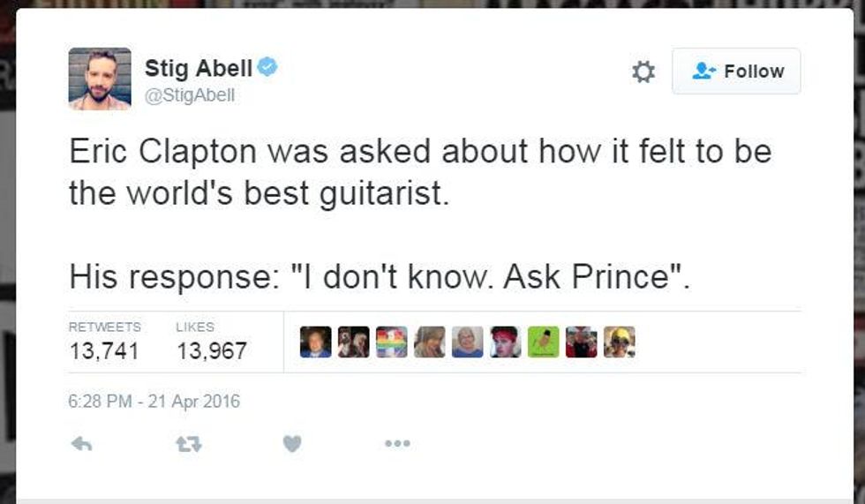This screenshot has height=504, width=865.
Task: Select the yellow hat liker avatar
Action: point(619,342)
